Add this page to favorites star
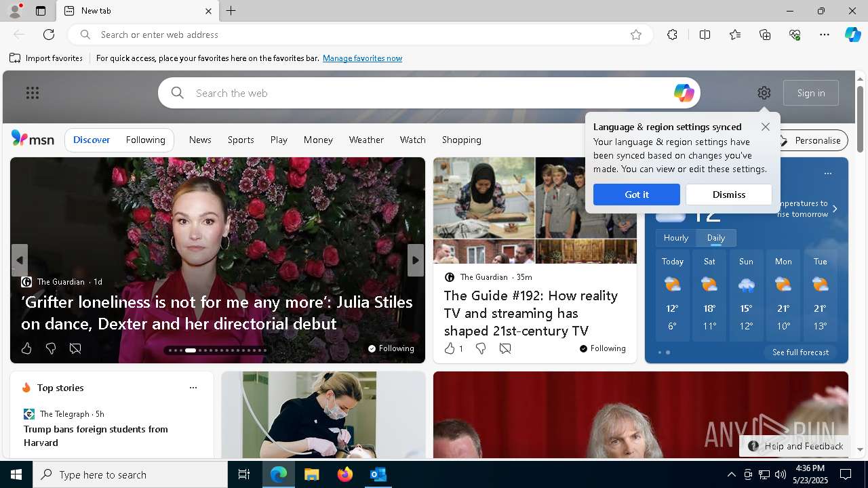Viewport: 868px width, 488px height. (x=636, y=35)
